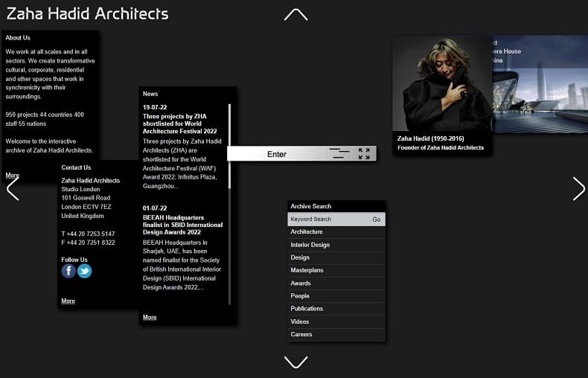Screen dimensions: 588x378
Task: Go to the previous panel with left arrow
Action: [13, 188]
